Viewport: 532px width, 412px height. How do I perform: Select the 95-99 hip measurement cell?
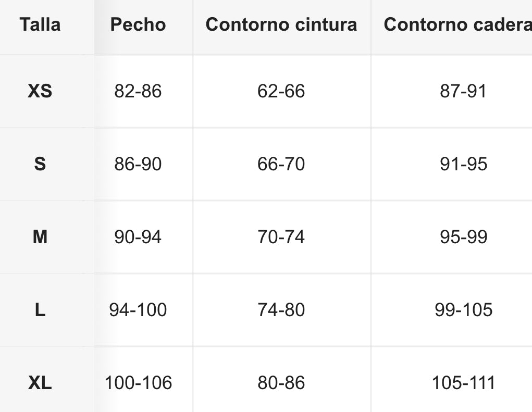[463, 237]
